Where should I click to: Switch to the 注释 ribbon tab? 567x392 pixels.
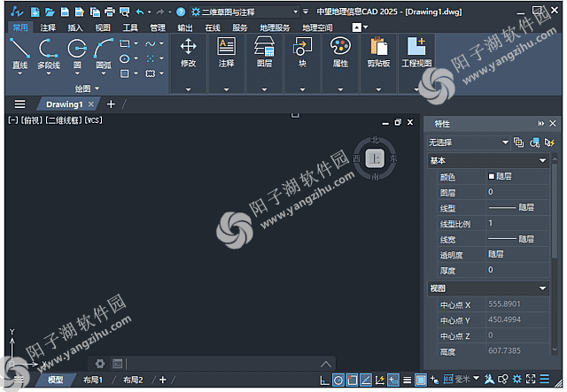pos(48,27)
